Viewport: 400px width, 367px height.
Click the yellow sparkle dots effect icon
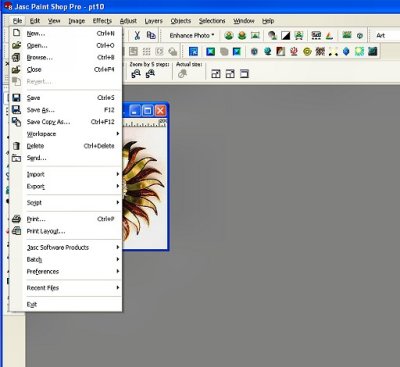(333, 51)
